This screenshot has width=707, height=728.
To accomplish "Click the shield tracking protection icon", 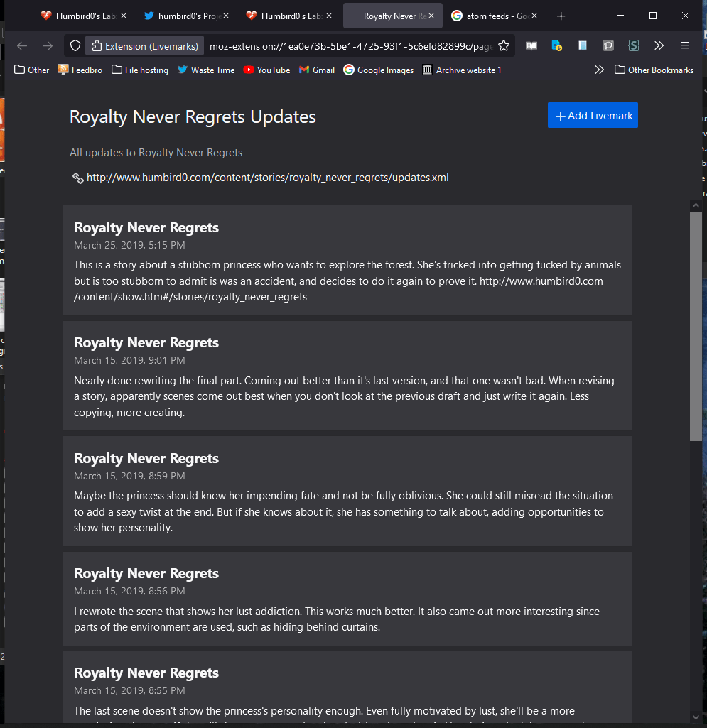I will tap(75, 46).
